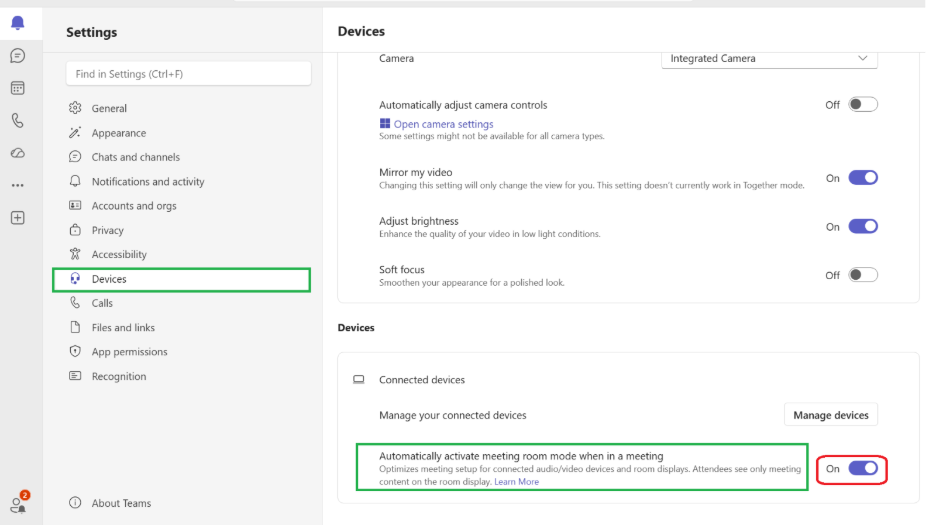Disable the Adjust brightness toggle
Image resolution: width=936 pixels, height=525 pixels.
[x=863, y=226]
